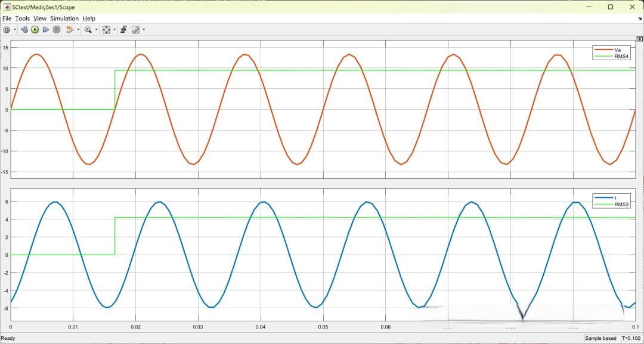Close the Scope window
The width and height of the screenshot is (644, 344).
(x=632, y=7)
